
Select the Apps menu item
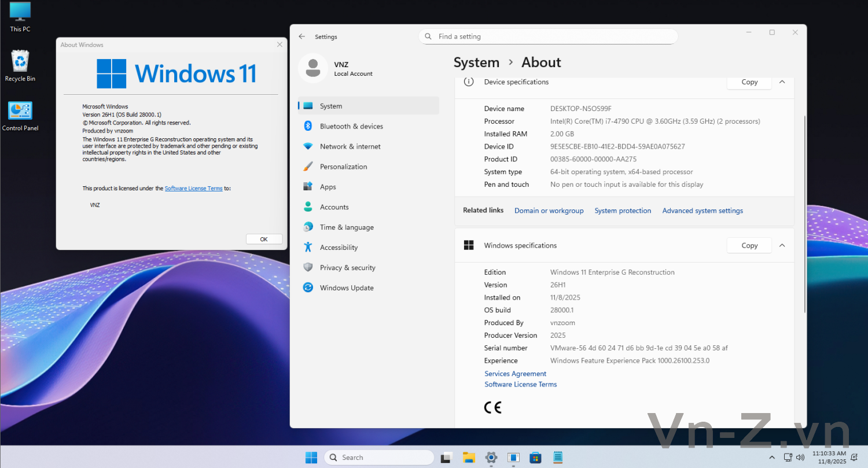[328, 187]
